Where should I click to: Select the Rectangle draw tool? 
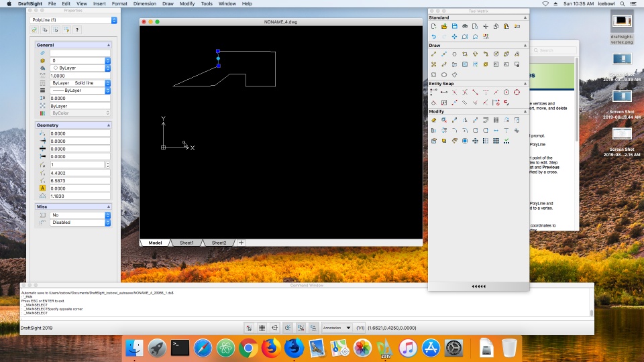(465, 54)
